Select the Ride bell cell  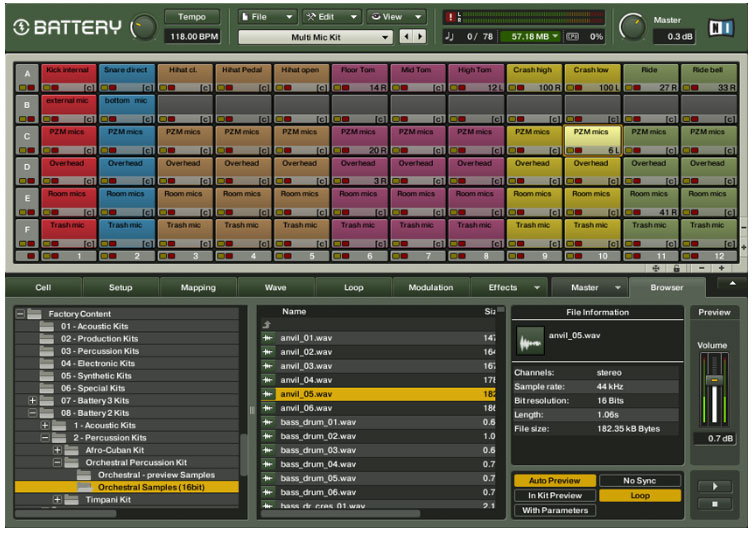[707, 78]
